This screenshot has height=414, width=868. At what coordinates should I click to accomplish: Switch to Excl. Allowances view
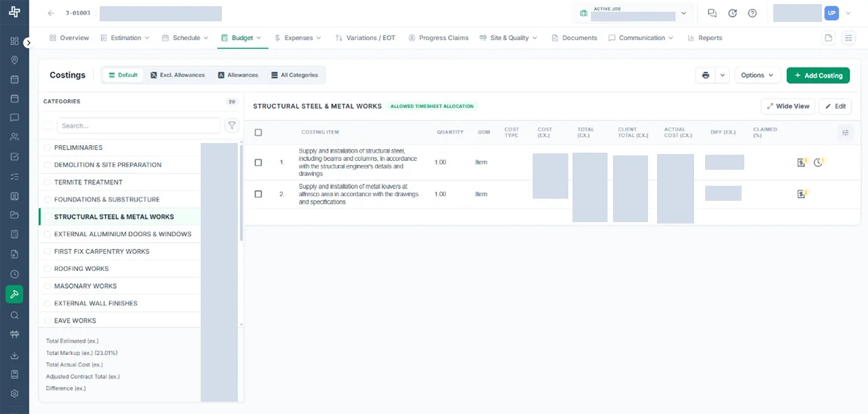pyautogui.click(x=177, y=75)
